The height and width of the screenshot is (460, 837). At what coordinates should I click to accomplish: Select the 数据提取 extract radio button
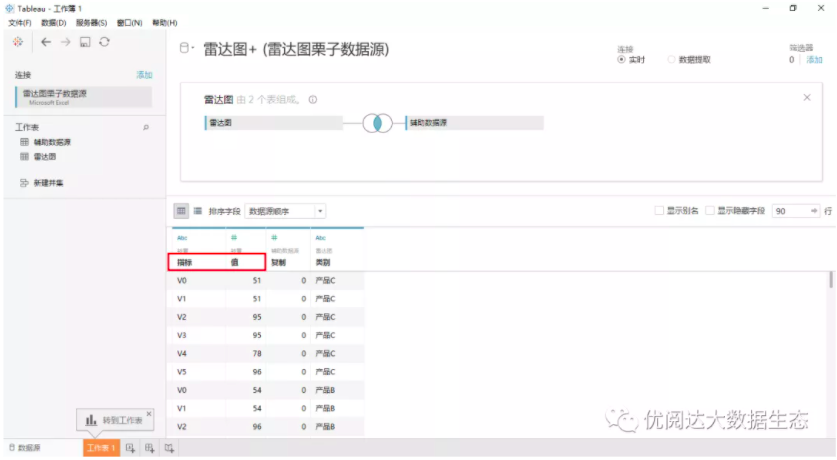(671, 60)
